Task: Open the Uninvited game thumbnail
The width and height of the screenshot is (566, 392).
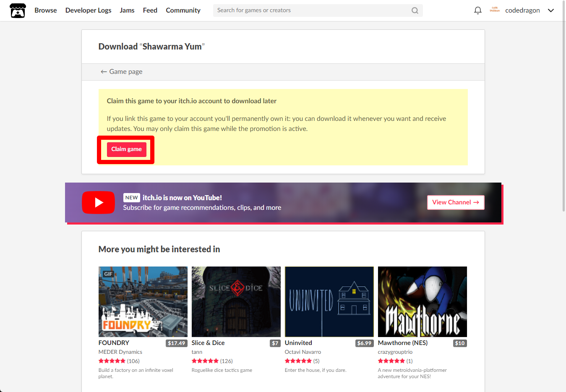Action: 329,302
